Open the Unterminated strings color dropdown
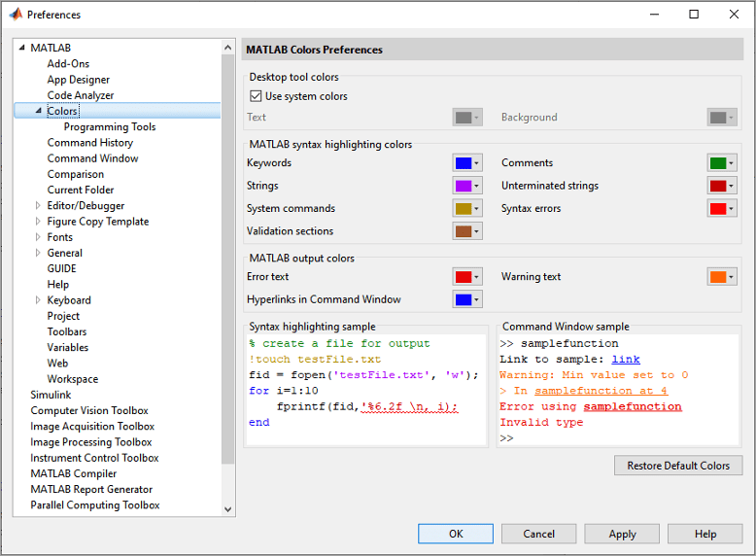This screenshot has height=556, width=756. 722,186
